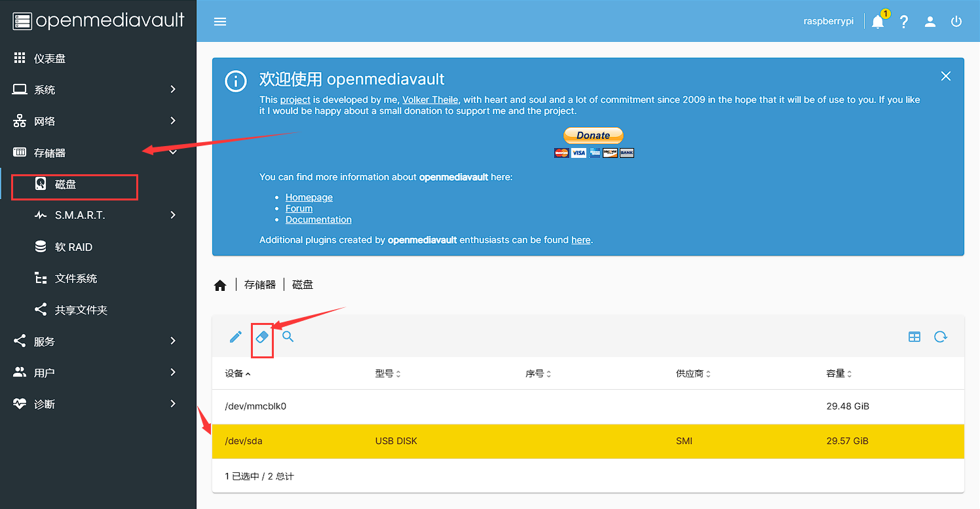Expand the 网络 chevron
Viewport: 980px width, 509px height.
[173, 121]
